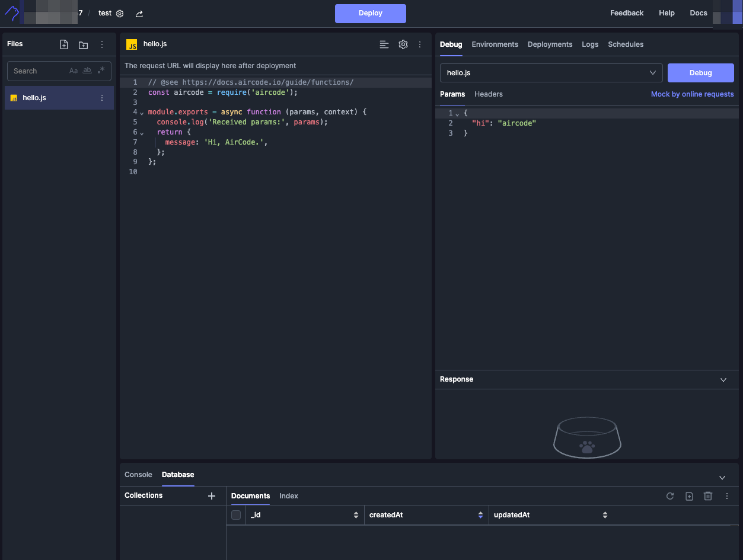Switch to the Console tab

pos(138,475)
